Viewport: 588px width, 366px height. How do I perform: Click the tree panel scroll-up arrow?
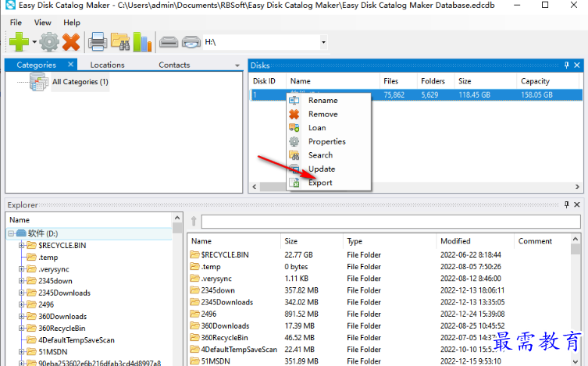pyautogui.click(x=177, y=218)
